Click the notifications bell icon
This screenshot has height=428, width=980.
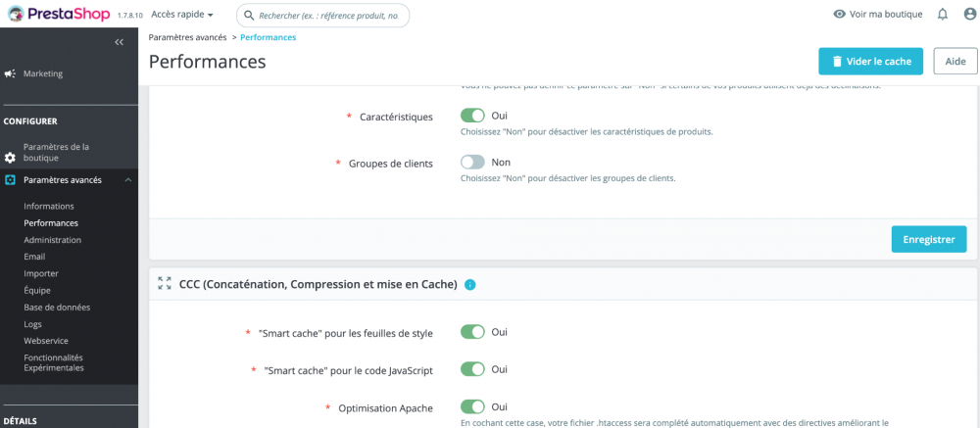coord(943,15)
